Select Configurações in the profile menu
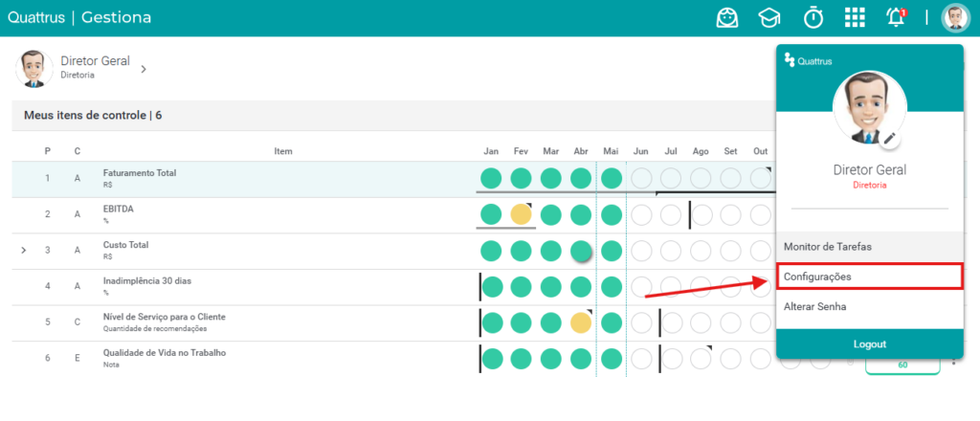Viewport: 980px width, 421px height. (x=870, y=277)
